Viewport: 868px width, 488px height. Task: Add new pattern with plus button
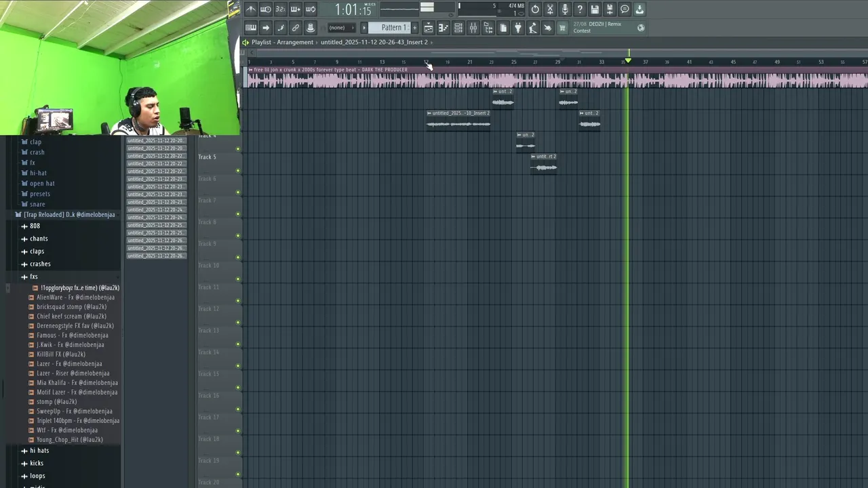coord(415,28)
